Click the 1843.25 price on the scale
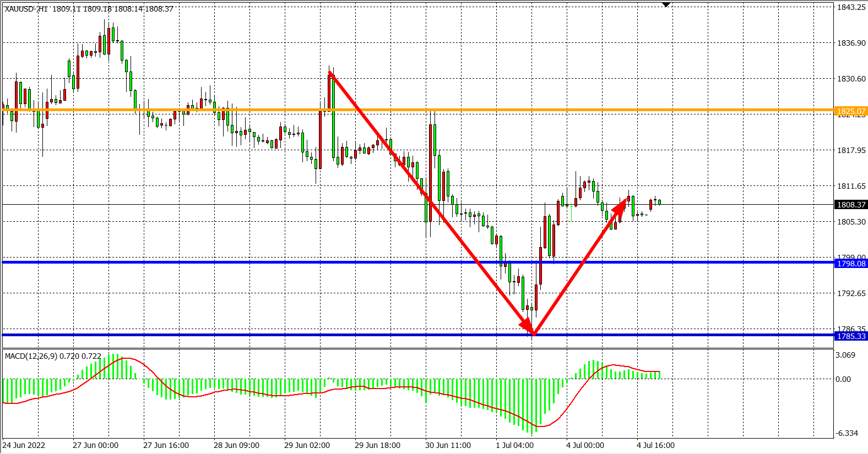868x454 pixels. (x=851, y=7)
